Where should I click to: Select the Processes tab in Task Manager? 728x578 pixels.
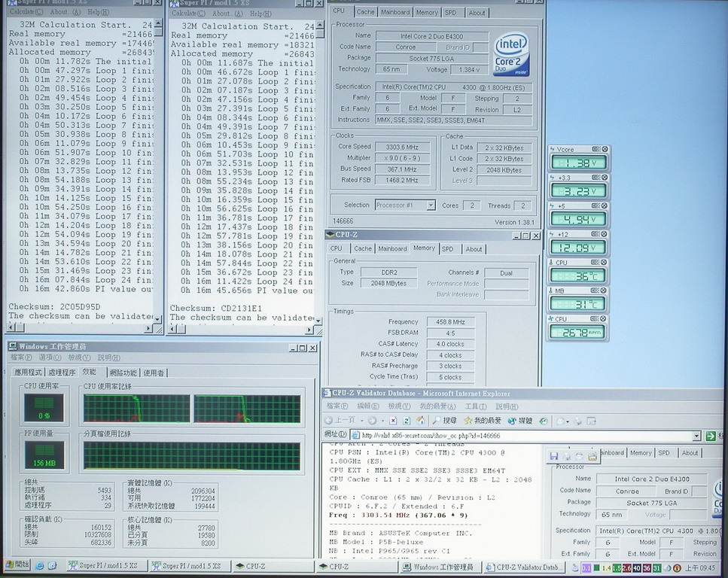pos(62,373)
